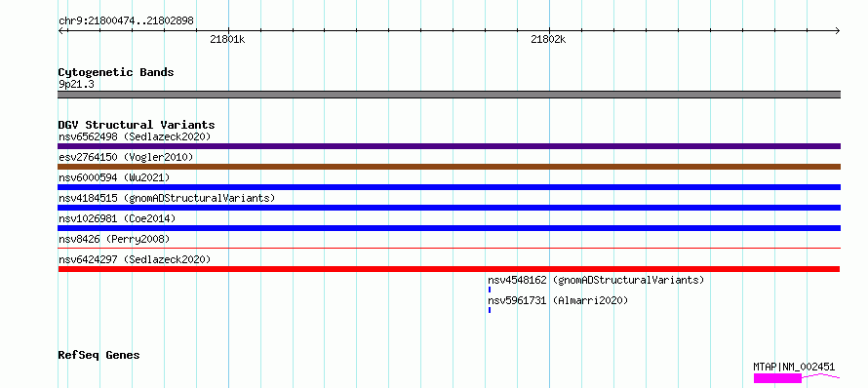This screenshot has width=868, height=388.
Task: Click the nsv6424297 (Sedlazeck2020) label
Action: 135,259
